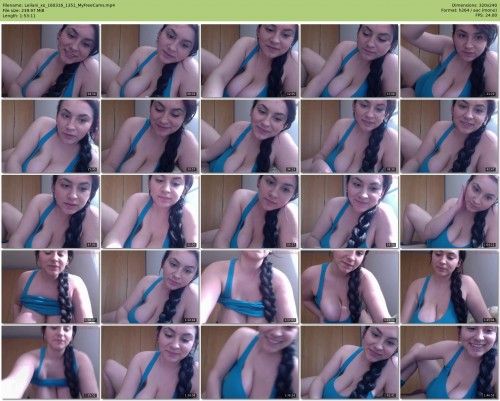Open last thumbnail in the fourth row
The image size is (500, 401).
click(449, 287)
